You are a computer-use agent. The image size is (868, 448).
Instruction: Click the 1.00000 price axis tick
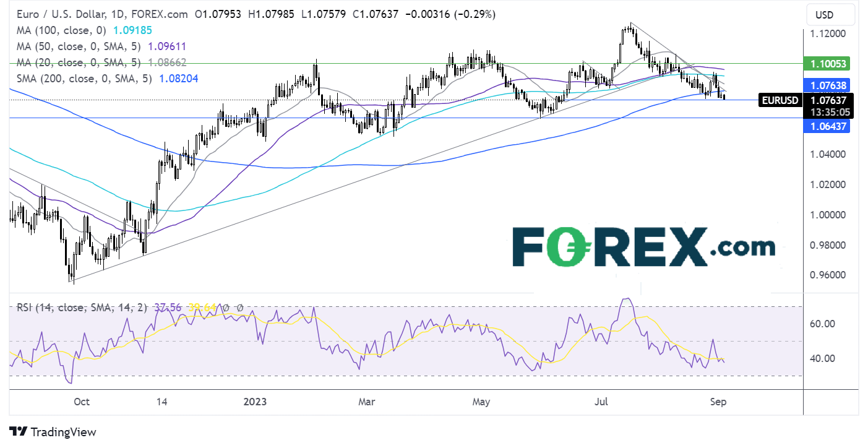pyautogui.click(x=828, y=215)
